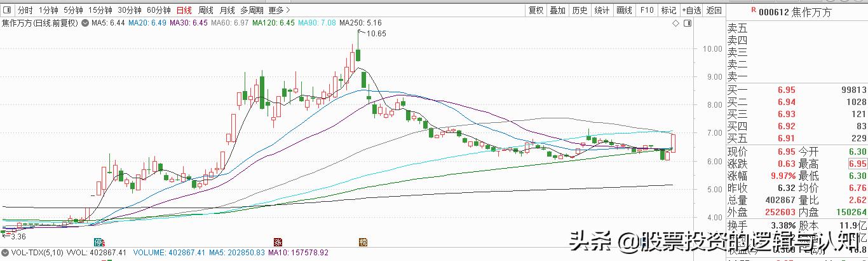Click the 买一 bid price 6.95
The image size is (868, 261).
tap(786, 90)
